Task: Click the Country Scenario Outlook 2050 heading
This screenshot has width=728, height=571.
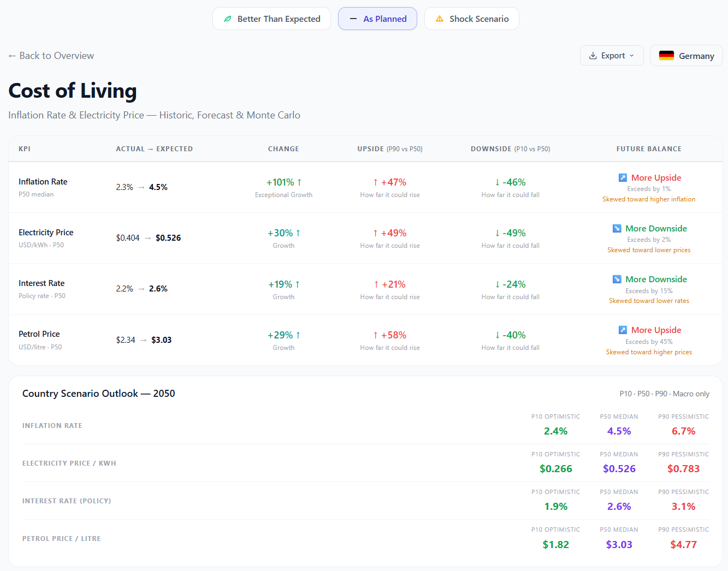Action: (99, 393)
